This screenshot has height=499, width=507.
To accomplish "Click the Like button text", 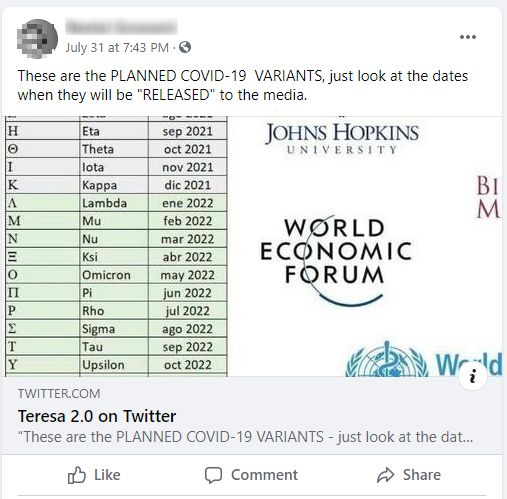I will point(107,475).
